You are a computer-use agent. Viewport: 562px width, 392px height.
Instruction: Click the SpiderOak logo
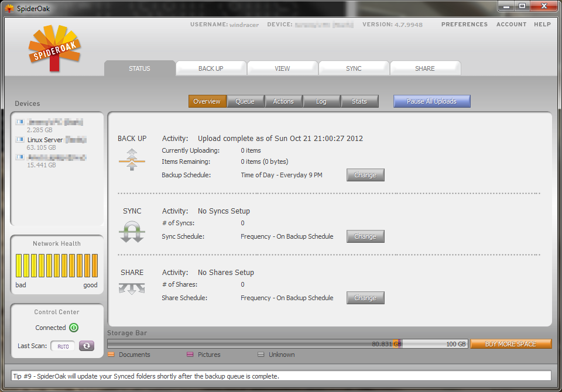[54, 48]
